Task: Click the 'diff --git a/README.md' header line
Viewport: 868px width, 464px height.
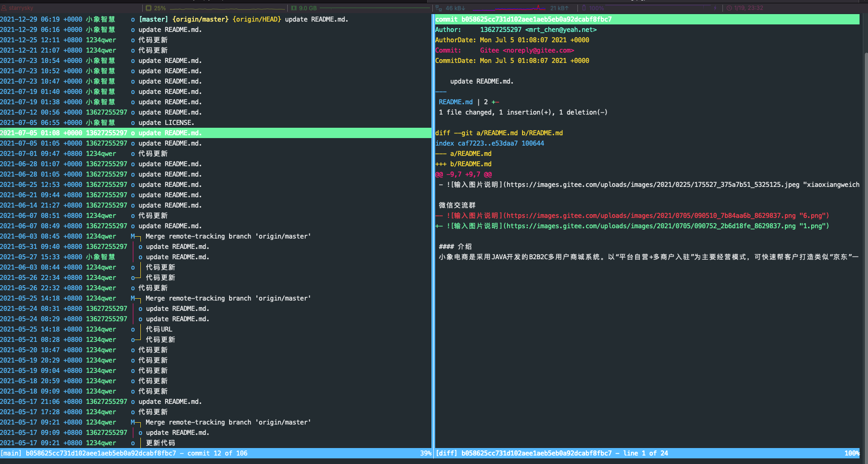Action: click(499, 133)
